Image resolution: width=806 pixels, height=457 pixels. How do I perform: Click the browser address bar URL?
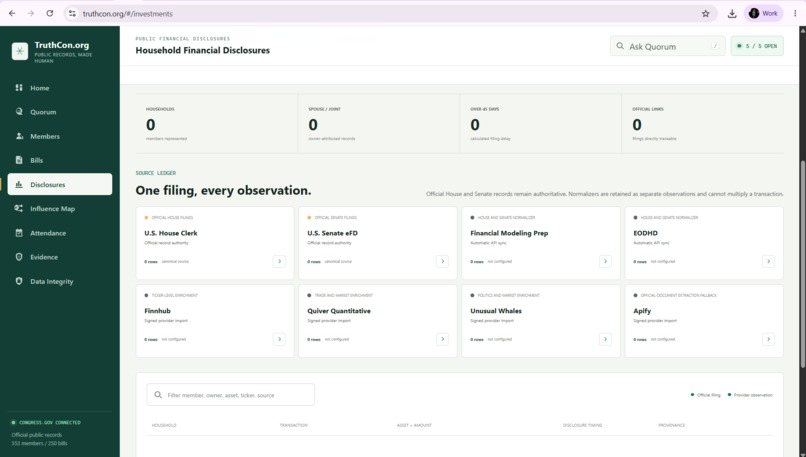(127, 14)
